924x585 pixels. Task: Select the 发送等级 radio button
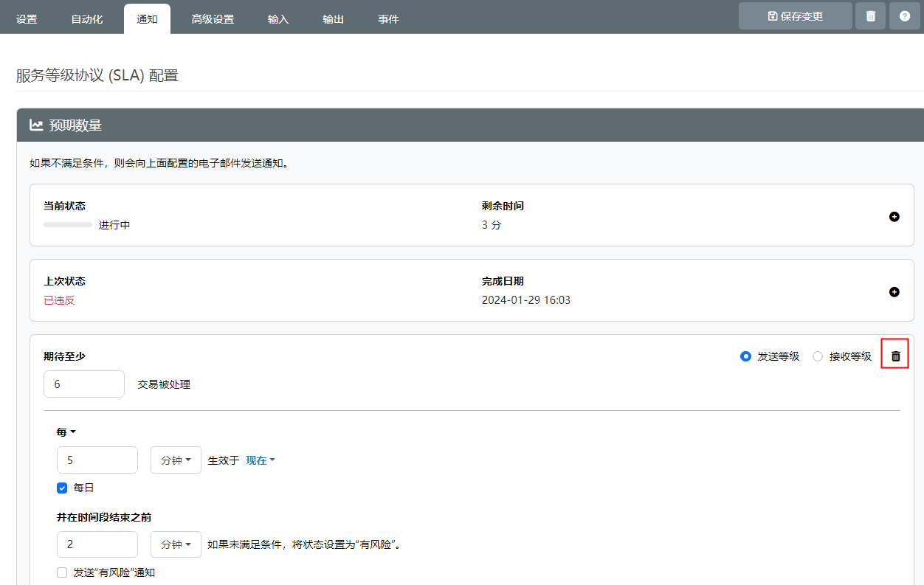745,356
